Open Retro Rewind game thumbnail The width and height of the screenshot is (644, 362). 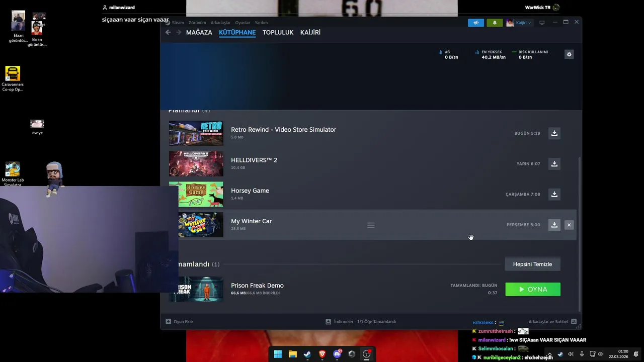point(196,133)
